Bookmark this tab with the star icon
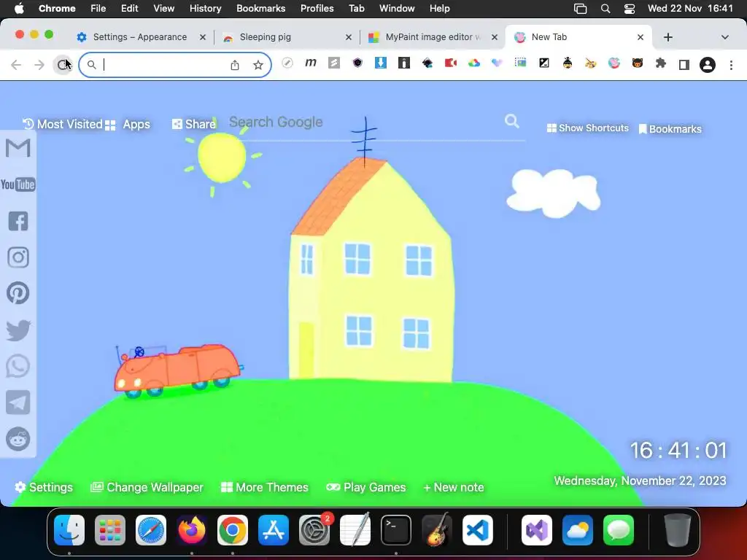 258,65
